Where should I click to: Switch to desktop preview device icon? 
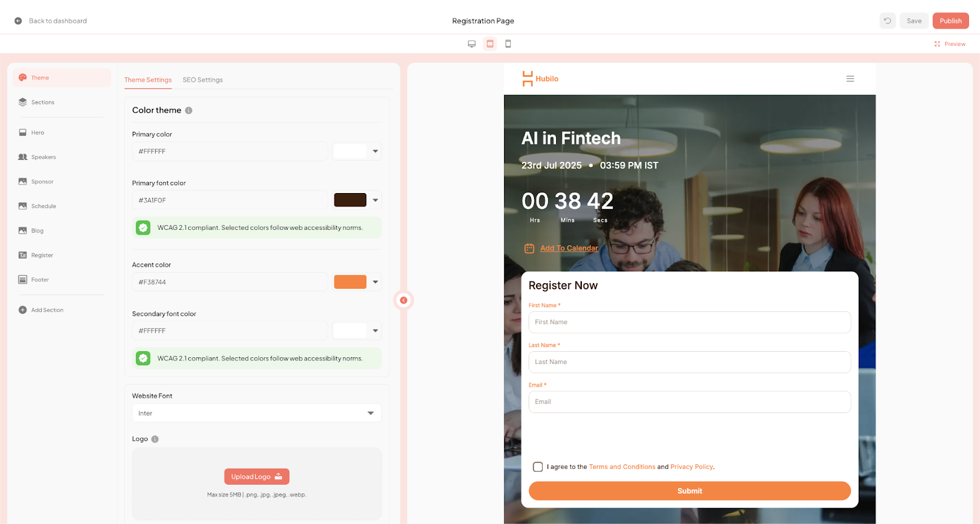pos(472,44)
